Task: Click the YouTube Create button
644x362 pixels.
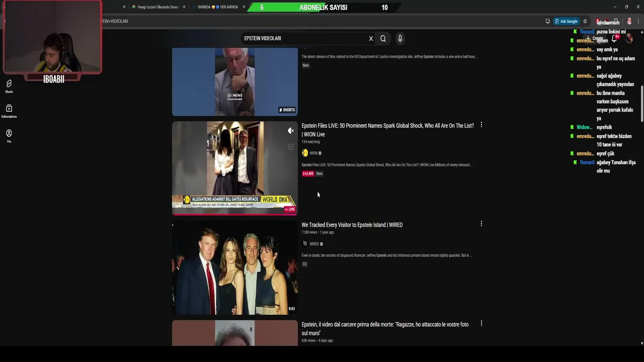Action: point(595,39)
